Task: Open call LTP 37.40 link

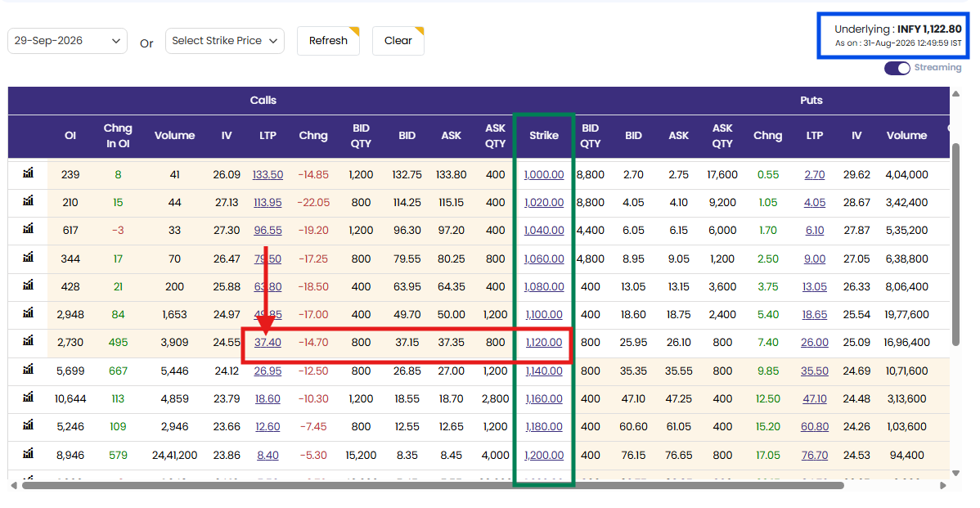Action: click(x=267, y=343)
